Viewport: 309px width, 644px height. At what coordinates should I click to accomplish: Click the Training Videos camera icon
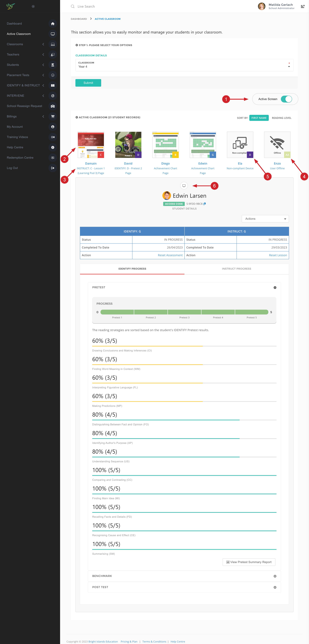52,137
